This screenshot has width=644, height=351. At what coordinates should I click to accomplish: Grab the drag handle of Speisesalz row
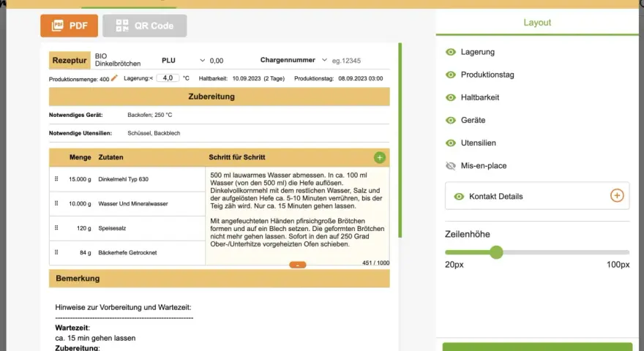(56, 228)
